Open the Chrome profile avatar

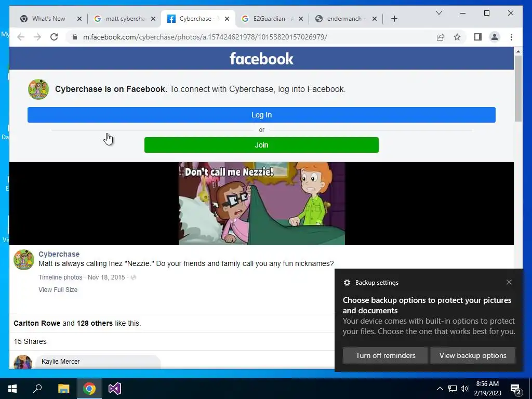click(x=495, y=37)
